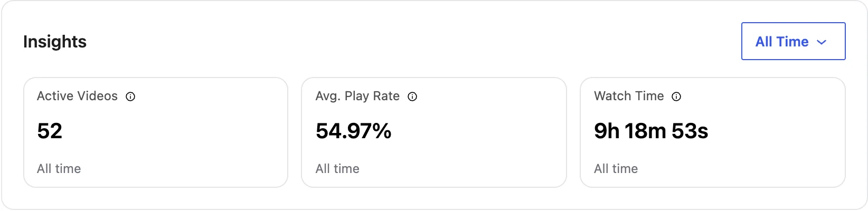Screen dimensions: 868x211
Task: Click the Insights heading
Action: click(55, 42)
